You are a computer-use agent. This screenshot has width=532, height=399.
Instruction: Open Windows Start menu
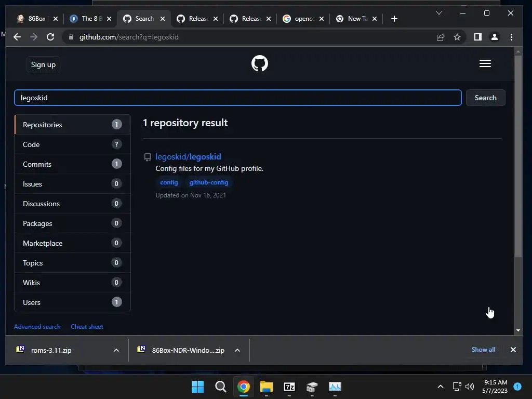click(x=197, y=387)
